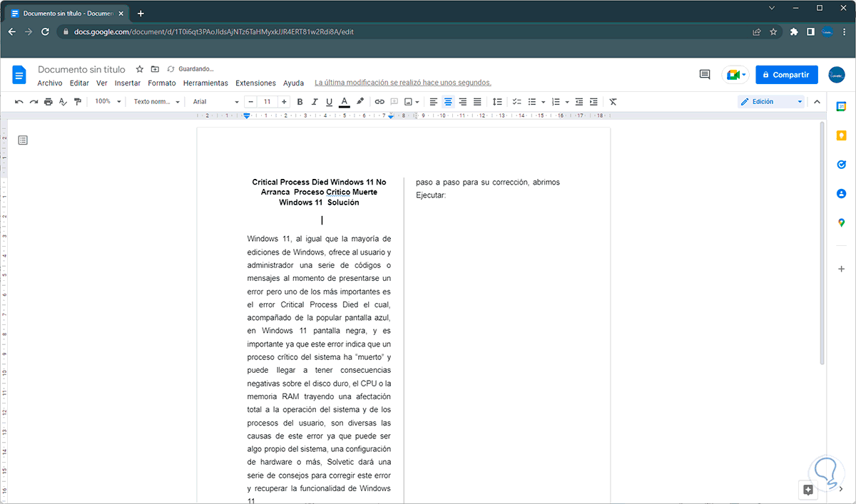Open Google Calendar side panel

842,106
